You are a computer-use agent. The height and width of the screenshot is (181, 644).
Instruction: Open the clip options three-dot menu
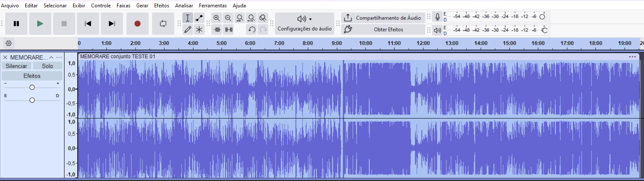pos(632,57)
